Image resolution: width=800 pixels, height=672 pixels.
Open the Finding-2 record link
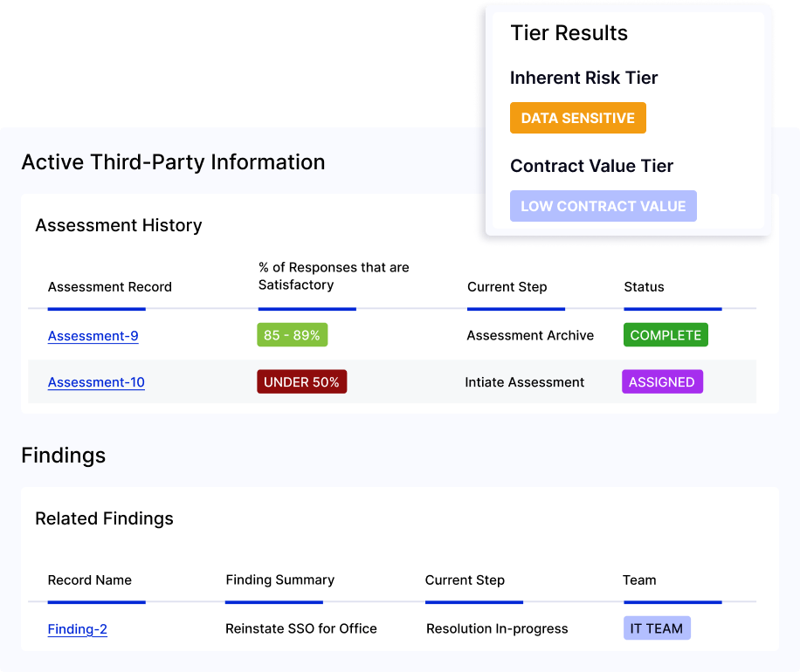click(77, 628)
